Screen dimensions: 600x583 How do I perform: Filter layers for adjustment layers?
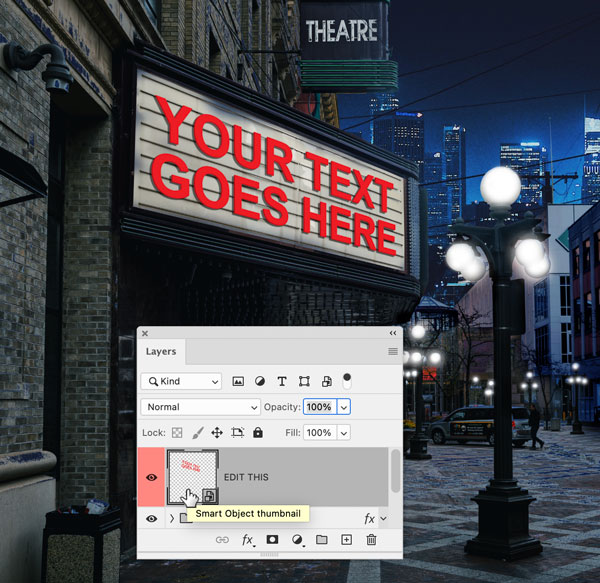pyautogui.click(x=260, y=381)
